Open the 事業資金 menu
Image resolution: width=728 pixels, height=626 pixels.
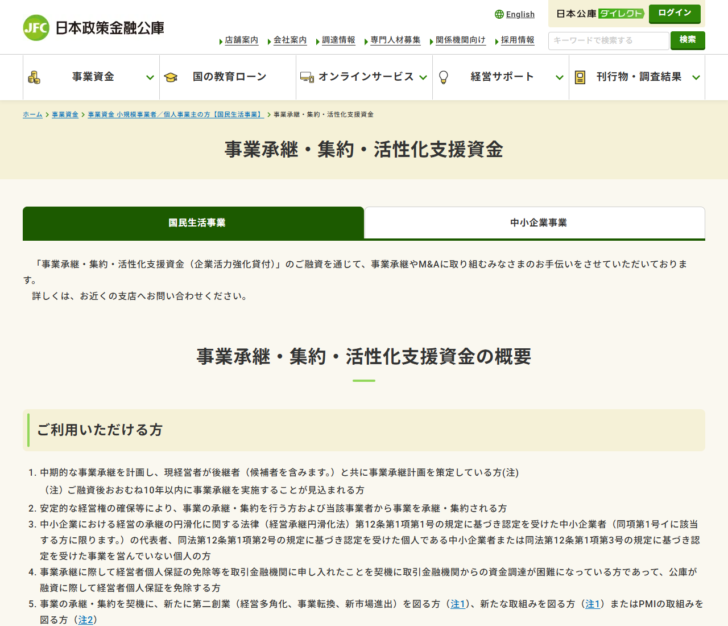click(91, 77)
